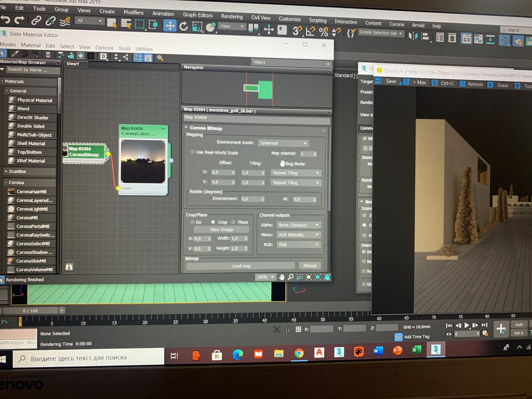The image size is (532, 399).
Task: Activate the Select and Move tool
Action: point(170,26)
